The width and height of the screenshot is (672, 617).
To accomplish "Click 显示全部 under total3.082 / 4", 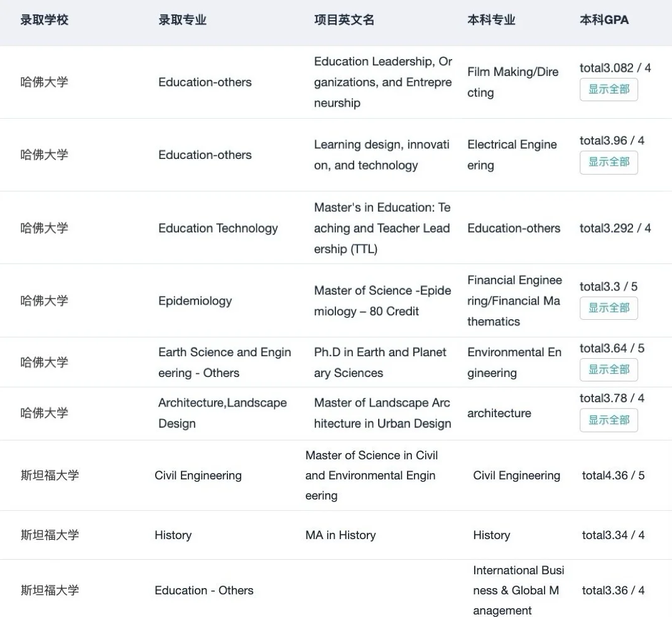I will [609, 90].
